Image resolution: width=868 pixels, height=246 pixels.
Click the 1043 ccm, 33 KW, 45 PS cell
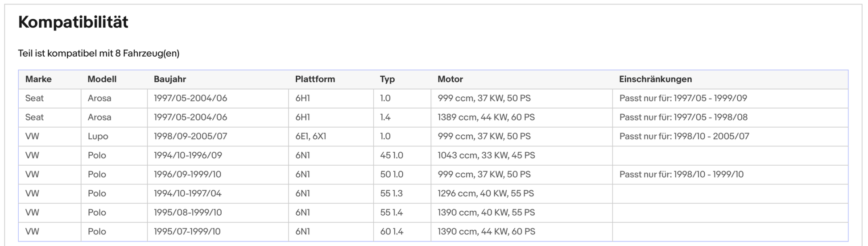[486, 155]
